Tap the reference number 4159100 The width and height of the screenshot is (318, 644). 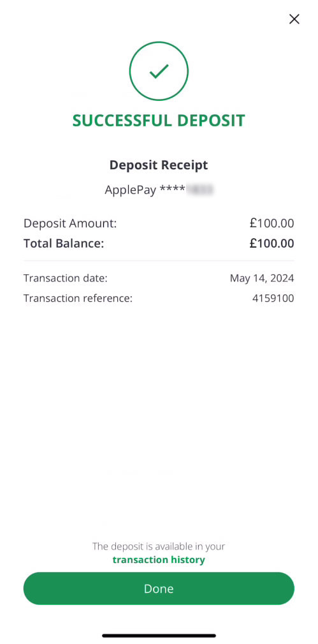[x=273, y=298]
